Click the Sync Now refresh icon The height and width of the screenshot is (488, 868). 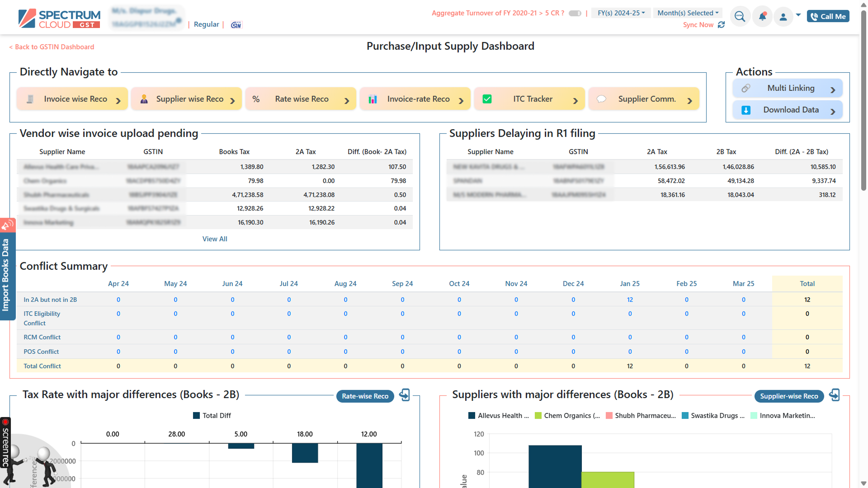[x=722, y=25]
